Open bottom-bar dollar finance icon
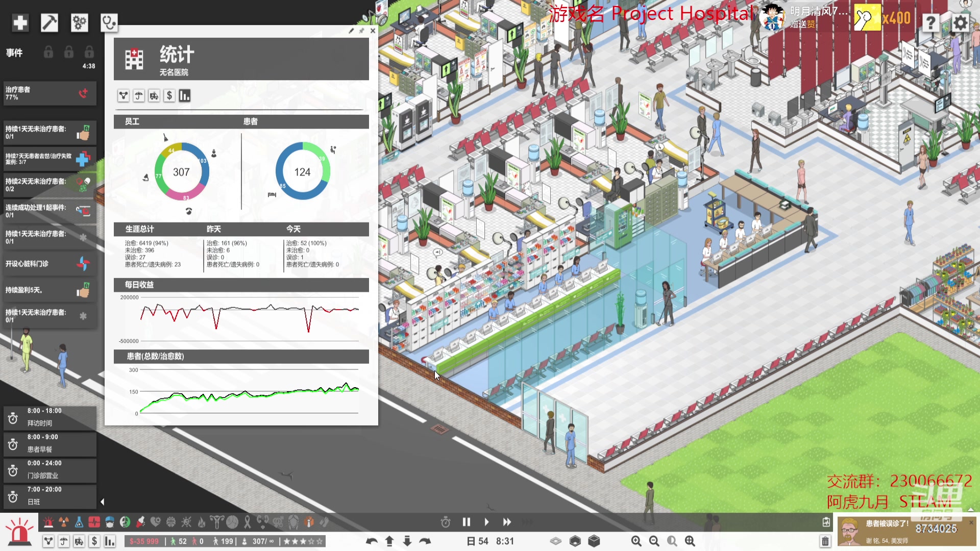 (x=94, y=541)
